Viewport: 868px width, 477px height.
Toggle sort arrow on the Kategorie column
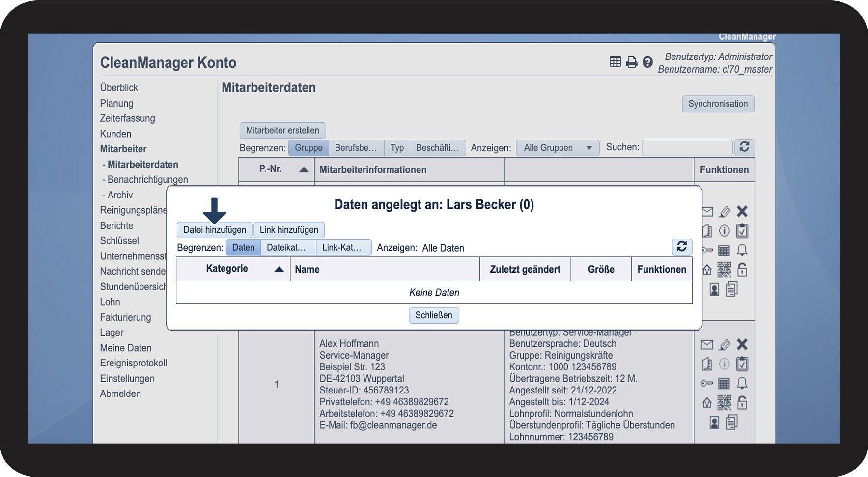[x=279, y=269]
